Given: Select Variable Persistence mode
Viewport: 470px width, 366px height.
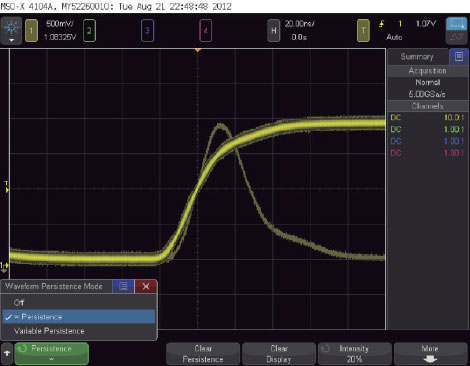Looking at the screenshot, I should (79, 331).
